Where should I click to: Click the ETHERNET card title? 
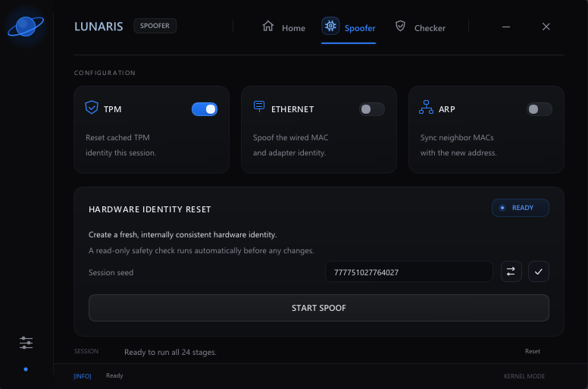pyautogui.click(x=292, y=109)
